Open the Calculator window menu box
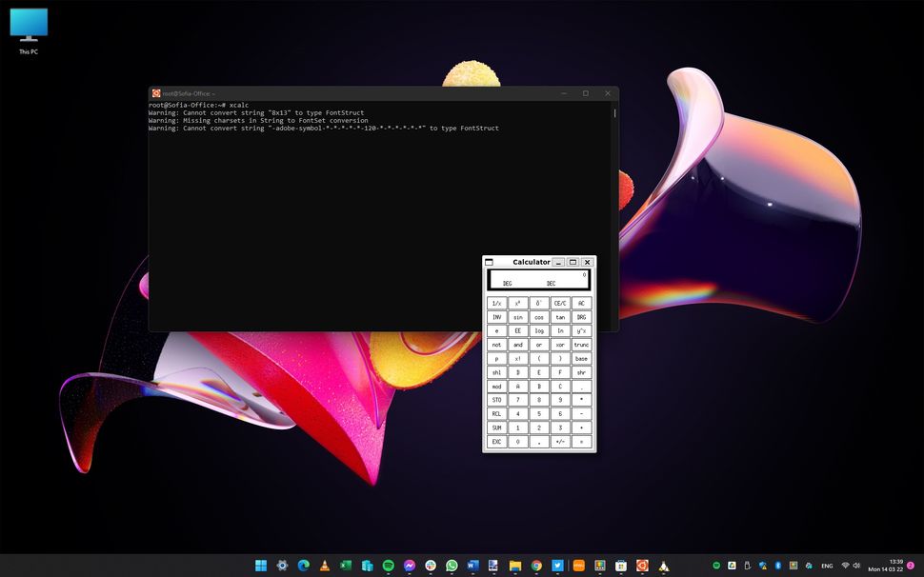Image resolution: width=924 pixels, height=577 pixels. coord(489,262)
